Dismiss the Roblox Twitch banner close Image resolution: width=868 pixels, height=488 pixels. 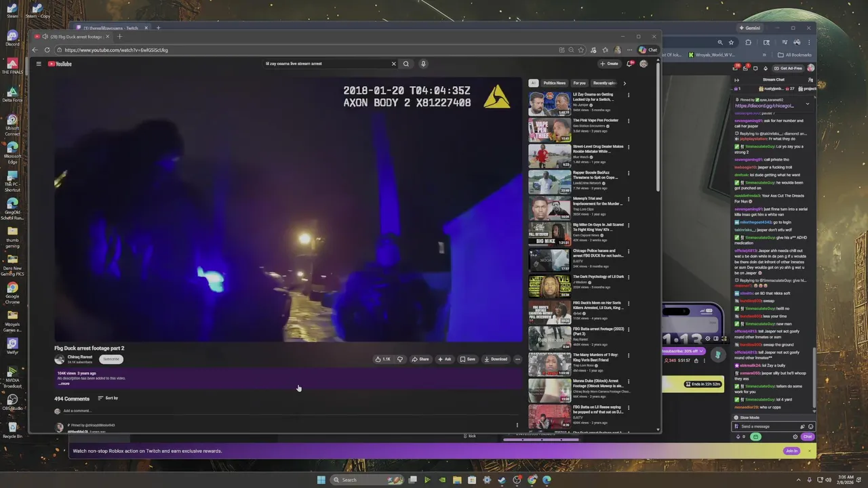809,451
